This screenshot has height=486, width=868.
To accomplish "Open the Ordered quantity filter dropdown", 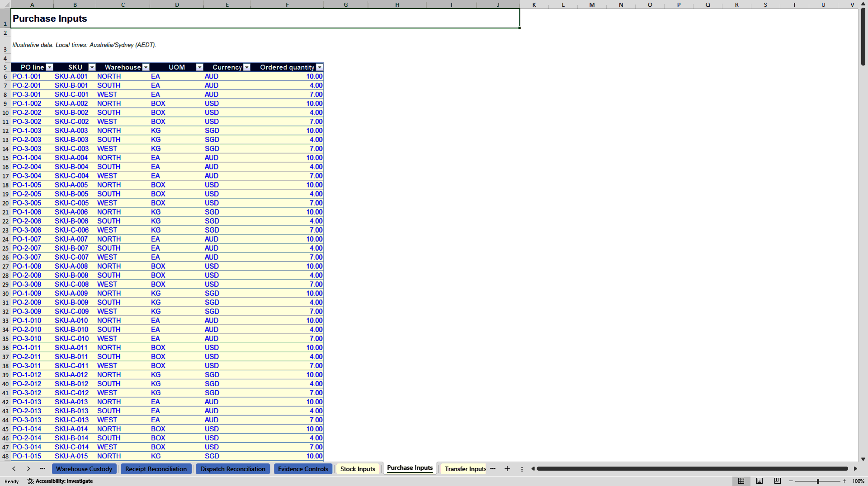I will (320, 67).
